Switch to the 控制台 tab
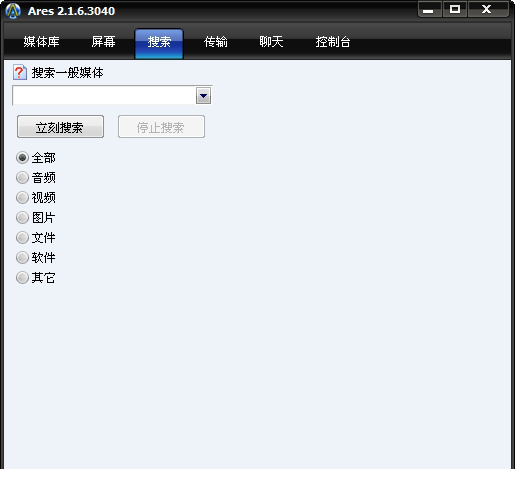The width and height of the screenshot is (515, 487). pyautogui.click(x=333, y=42)
